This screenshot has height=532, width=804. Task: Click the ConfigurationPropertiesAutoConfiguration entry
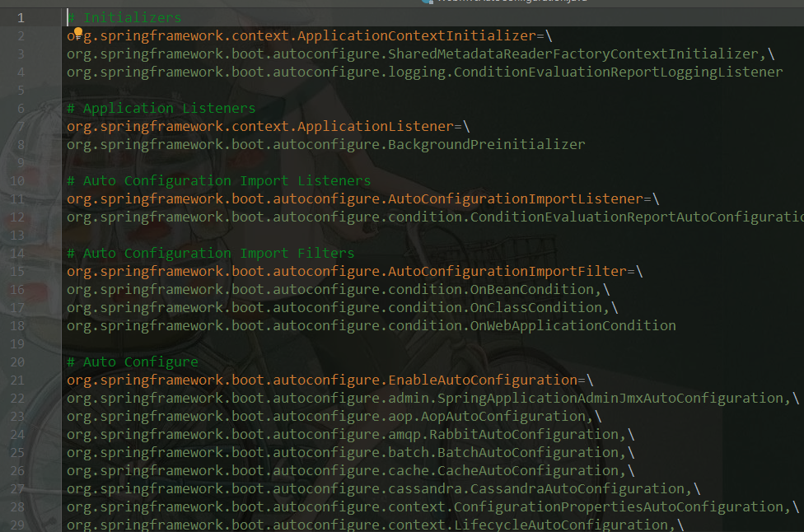pyautogui.click(x=432, y=507)
